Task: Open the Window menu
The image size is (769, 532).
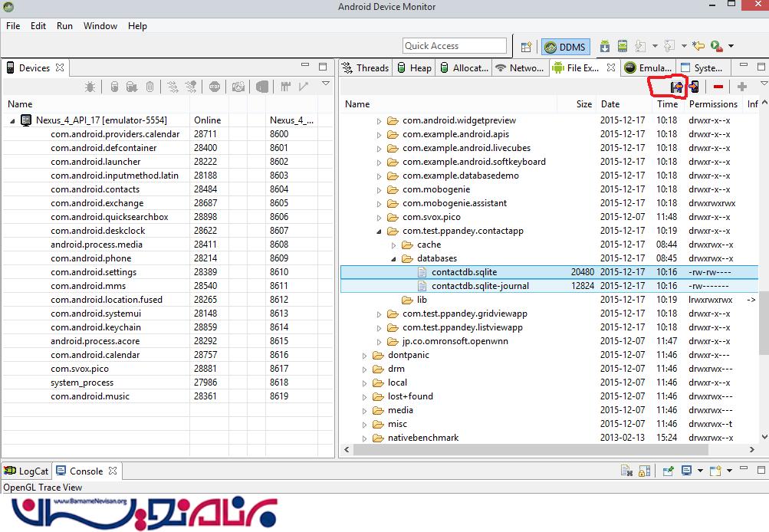Action: (x=100, y=25)
